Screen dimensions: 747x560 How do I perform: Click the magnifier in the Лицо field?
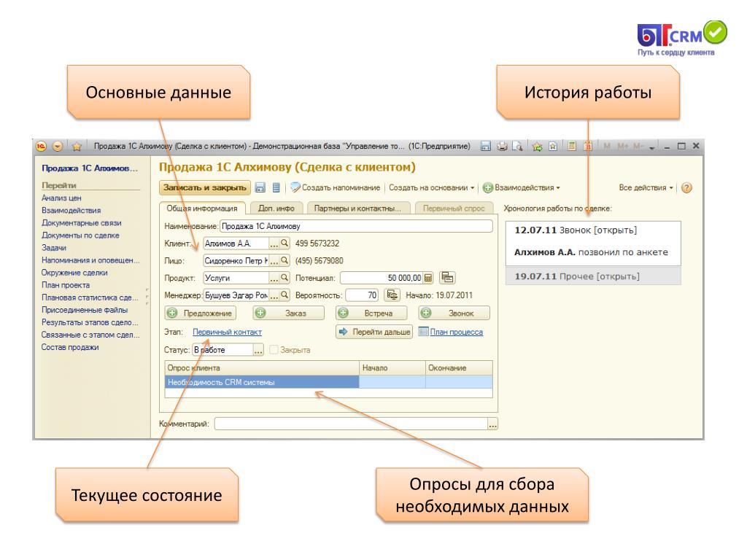(285, 260)
